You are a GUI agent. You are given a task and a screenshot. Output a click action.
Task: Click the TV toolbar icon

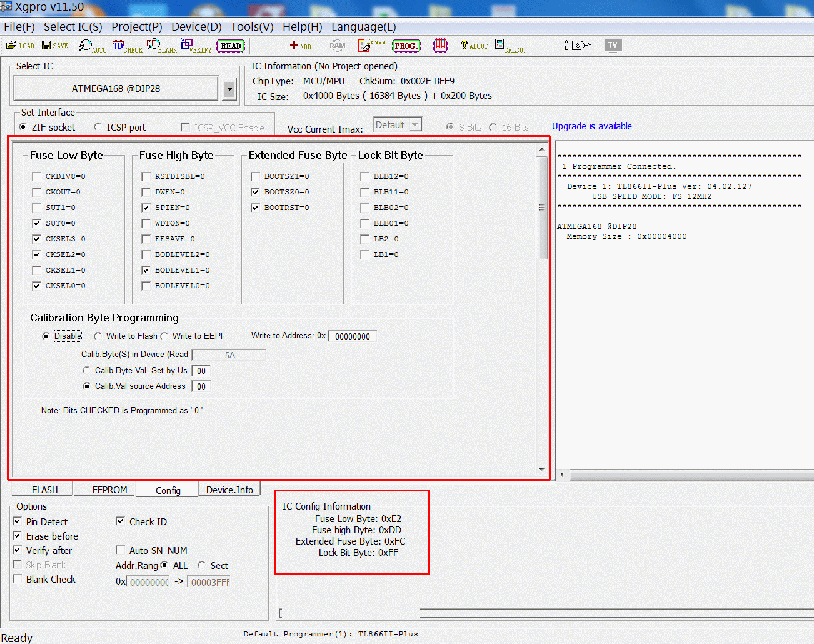click(613, 45)
